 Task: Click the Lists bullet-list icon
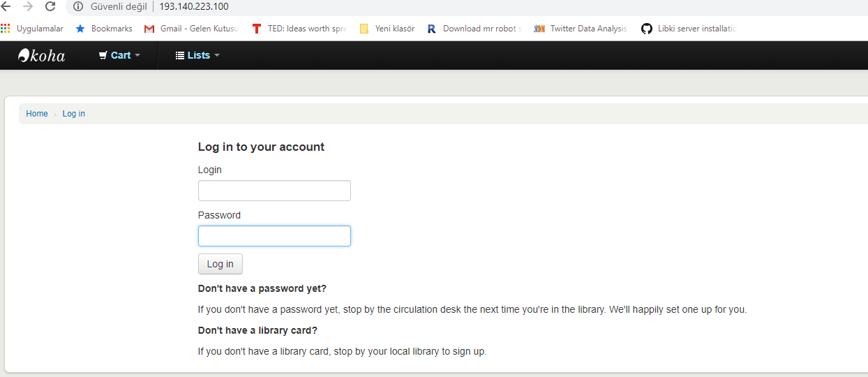pos(180,55)
